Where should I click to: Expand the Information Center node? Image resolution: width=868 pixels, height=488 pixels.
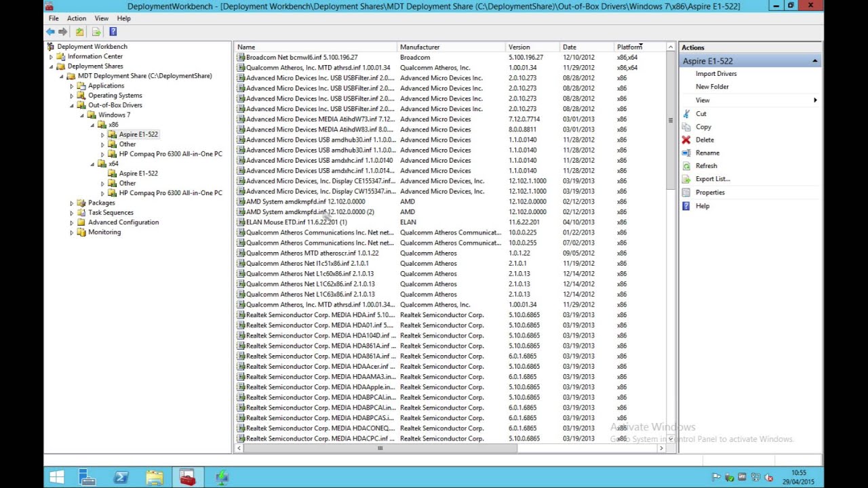click(51, 57)
